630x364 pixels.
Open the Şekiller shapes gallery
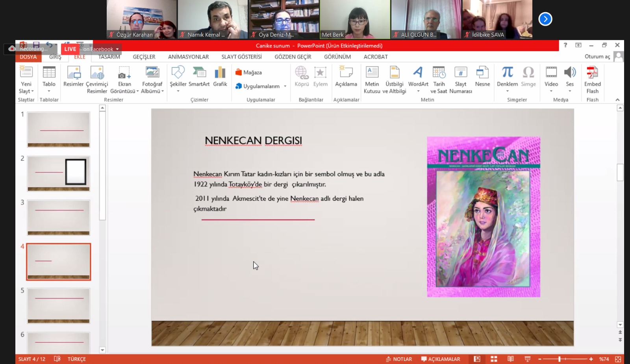click(178, 79)
